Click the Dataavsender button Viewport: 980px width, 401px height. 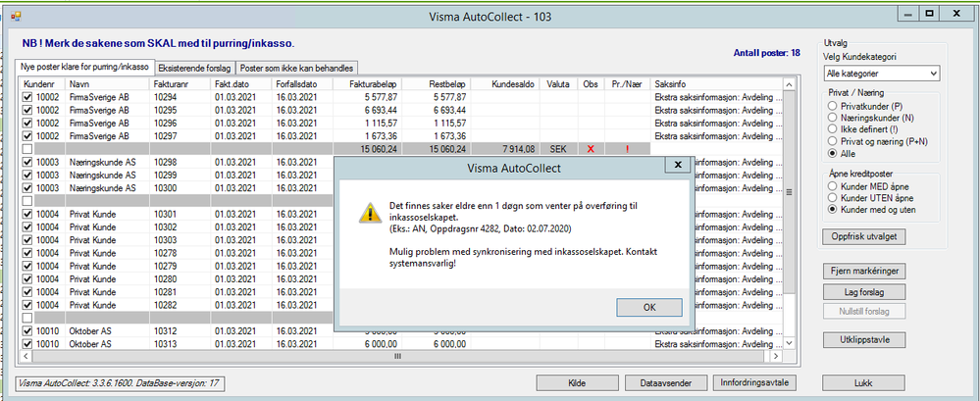(666, 383)
